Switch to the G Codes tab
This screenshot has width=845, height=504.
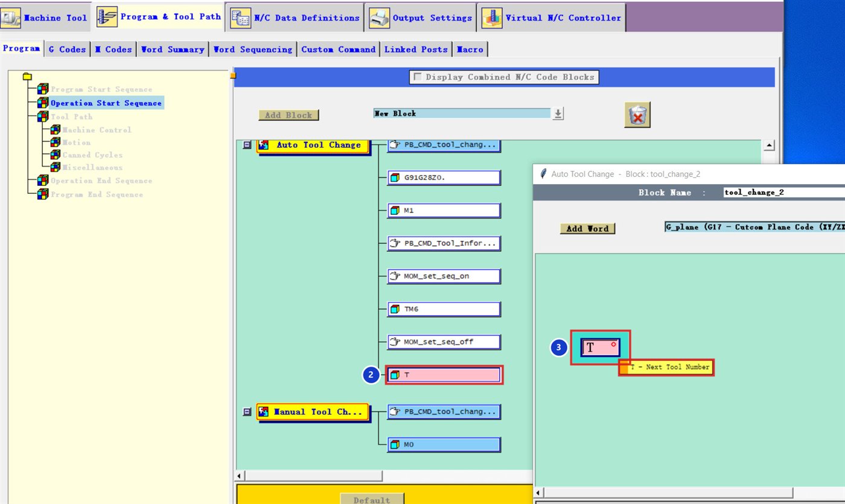67,49
